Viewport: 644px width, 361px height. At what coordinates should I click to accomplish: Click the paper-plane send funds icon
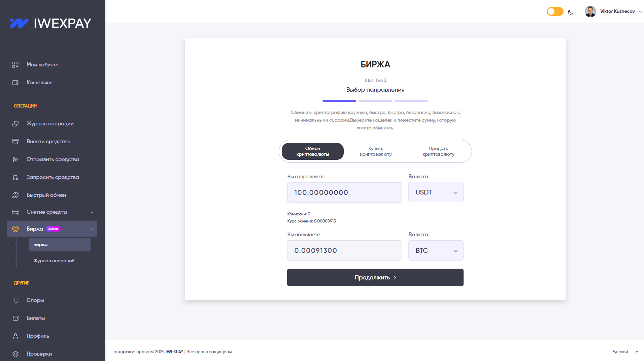[15, 159]
